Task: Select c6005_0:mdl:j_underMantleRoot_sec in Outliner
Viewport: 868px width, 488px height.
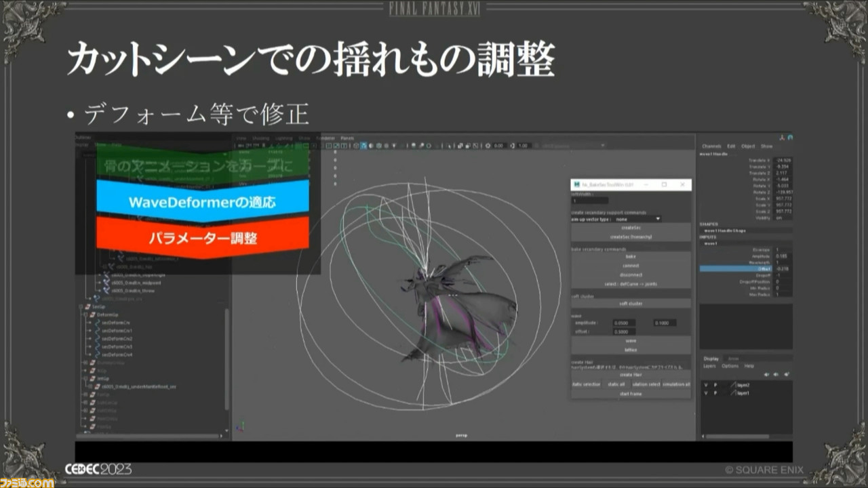Action: [140, 386]
